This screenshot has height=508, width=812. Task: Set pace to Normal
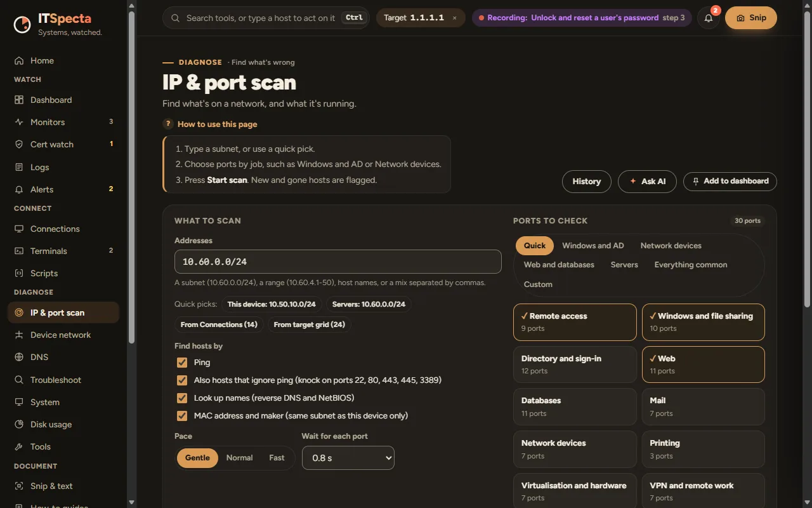240,458
